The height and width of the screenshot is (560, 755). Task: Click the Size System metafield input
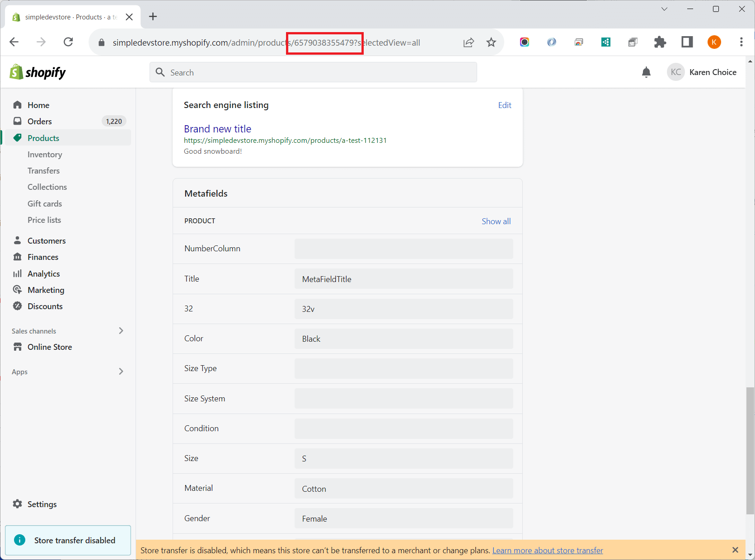pyautogui.click(x=404, y=399)
